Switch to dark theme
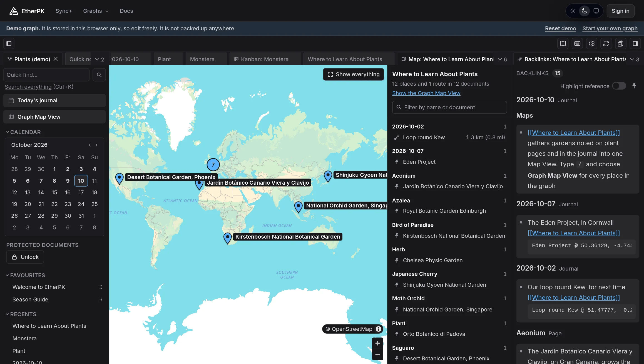The image size is (644, 364). pyautogui.click(x=584, y=11)
